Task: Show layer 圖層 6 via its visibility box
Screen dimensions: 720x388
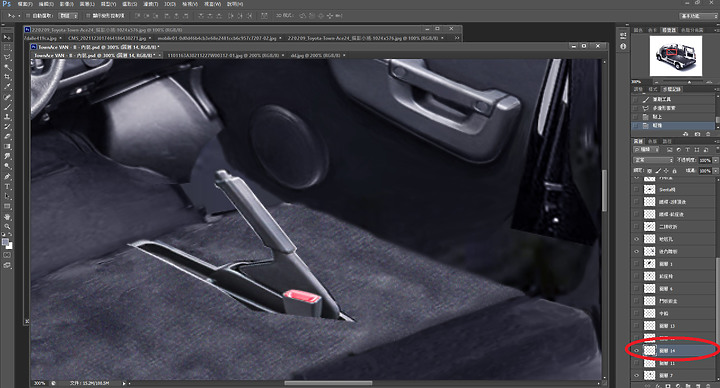Action: (636, 288)
